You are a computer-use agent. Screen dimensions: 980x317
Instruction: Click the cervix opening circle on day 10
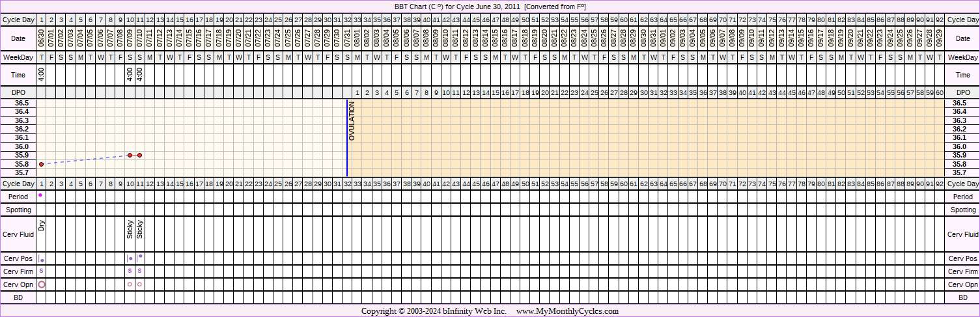pos(130,284)
